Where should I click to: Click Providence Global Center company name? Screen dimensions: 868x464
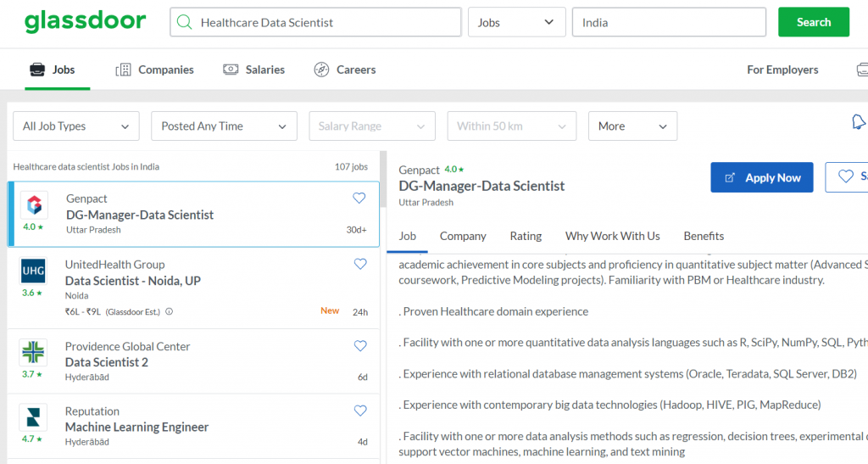[x=127, y=347]
